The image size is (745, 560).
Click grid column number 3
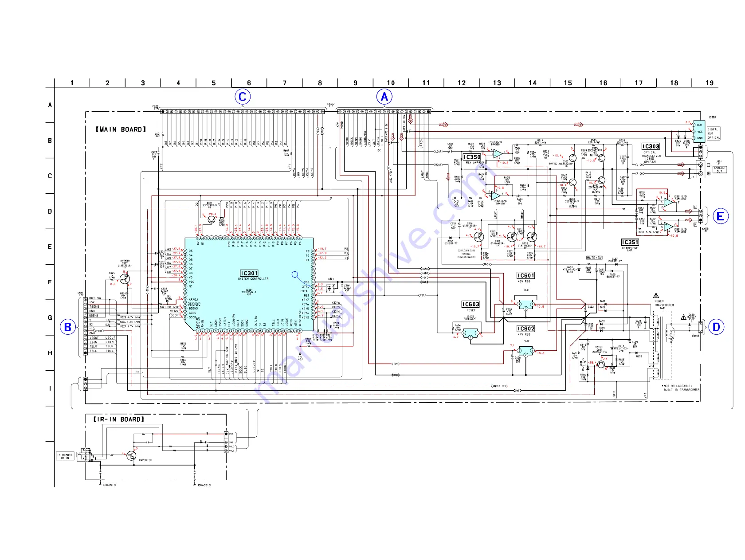[x=143, y=83]
